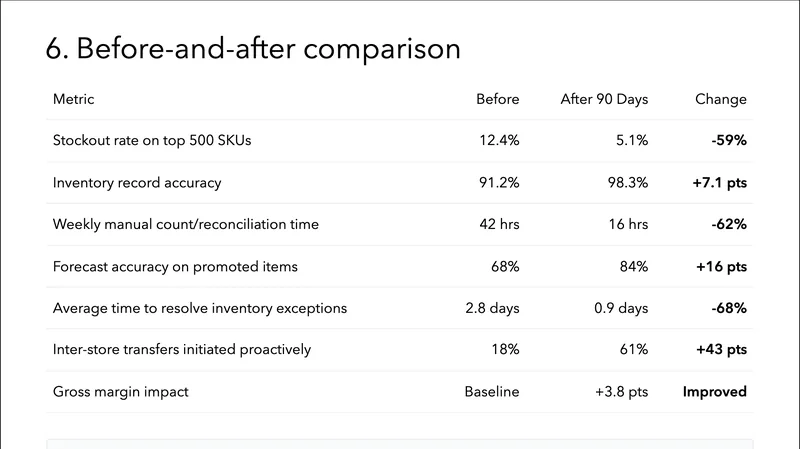Click the -59% change value

tap(729, 141)
